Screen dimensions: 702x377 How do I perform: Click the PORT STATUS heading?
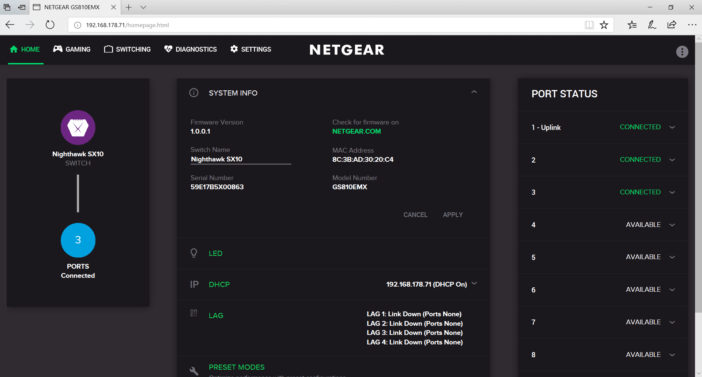pyautogui.click(x=564, y=94)
